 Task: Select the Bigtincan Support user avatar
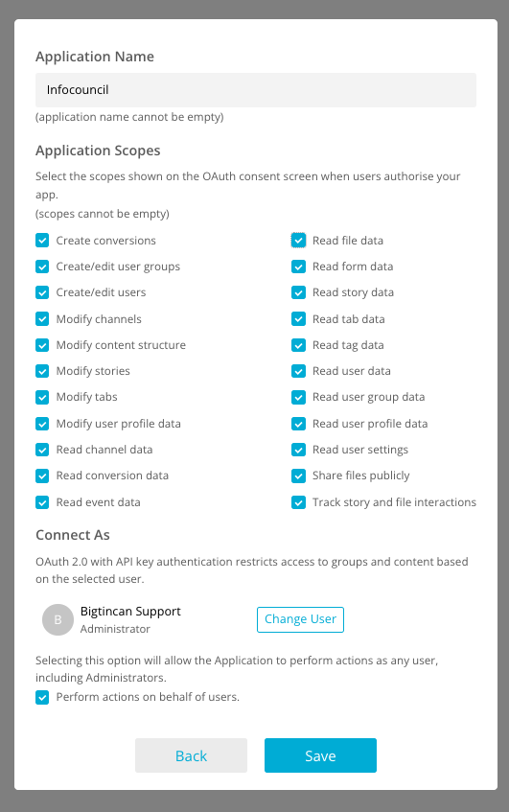point(58,620)
